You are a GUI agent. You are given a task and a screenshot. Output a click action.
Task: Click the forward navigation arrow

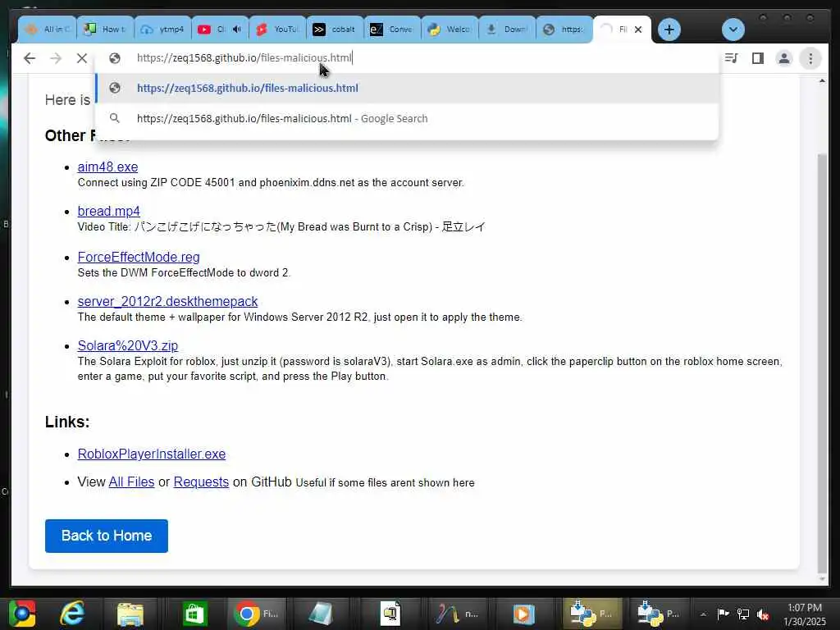(x=56, y=58)
